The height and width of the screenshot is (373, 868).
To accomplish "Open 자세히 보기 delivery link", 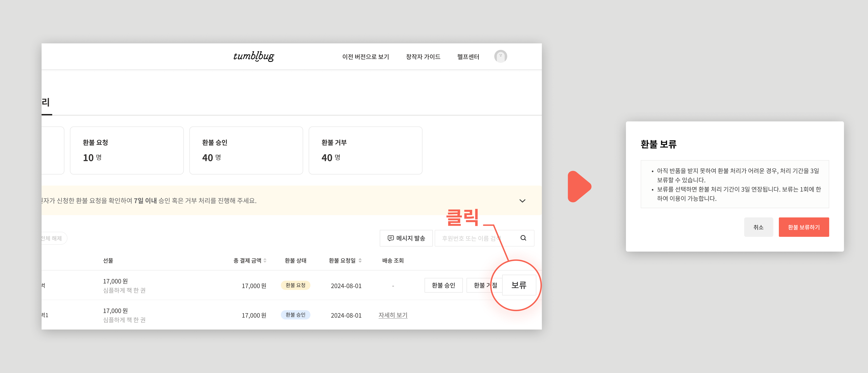I will 393,315.
